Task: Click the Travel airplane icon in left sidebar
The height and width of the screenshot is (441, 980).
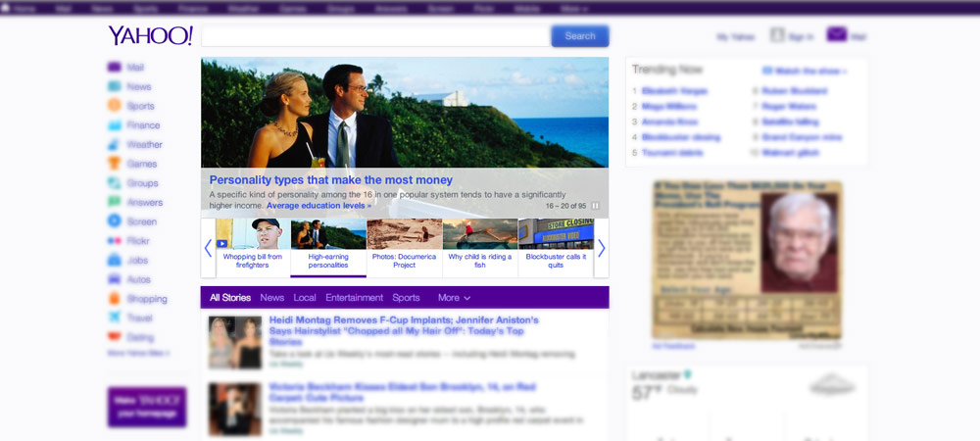Action: [115, 318]
